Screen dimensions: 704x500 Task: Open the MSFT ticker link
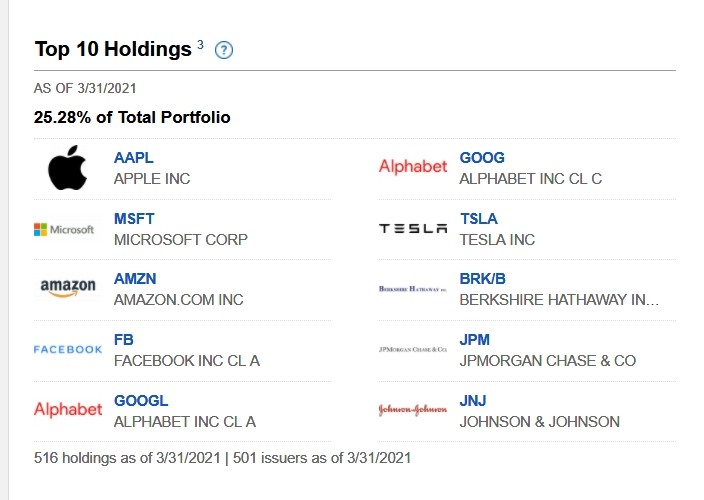coord(134,219)
